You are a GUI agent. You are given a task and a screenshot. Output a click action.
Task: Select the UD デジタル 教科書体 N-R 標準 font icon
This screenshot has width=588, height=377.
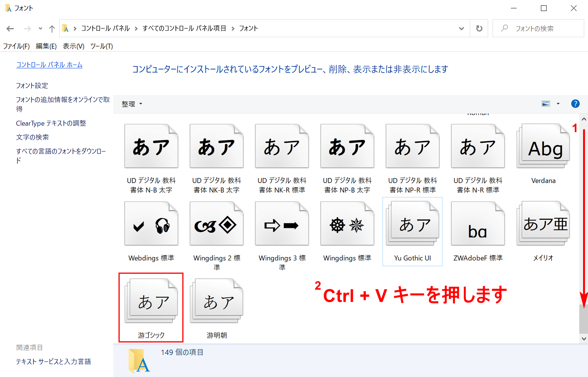pos(478,146)
